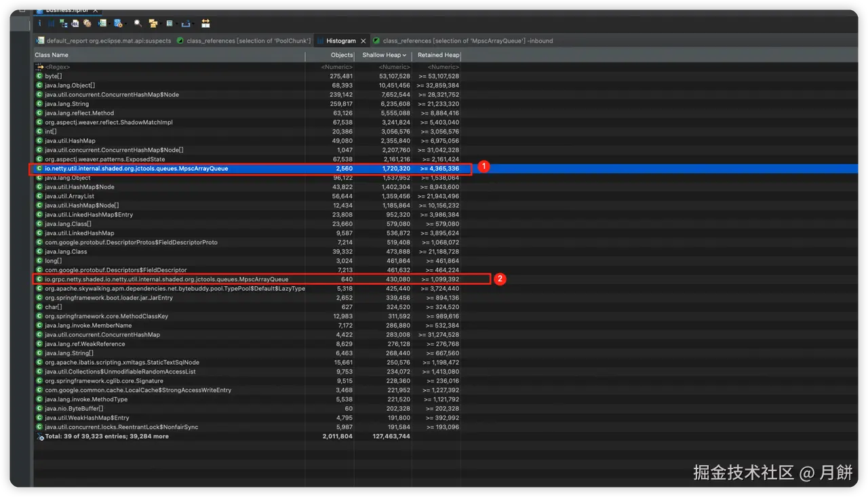Select org.aspectj.weaver.reflect.ShadowMatchImpl class name
This screenshot has width=868, height=497.
[108, 123]
